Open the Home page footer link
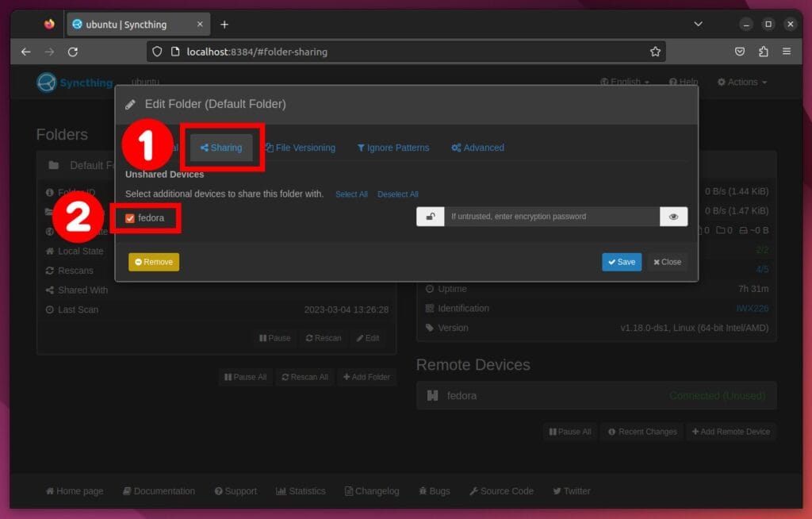812x519 pixels. pyautogui.click(x=75, y=491)
